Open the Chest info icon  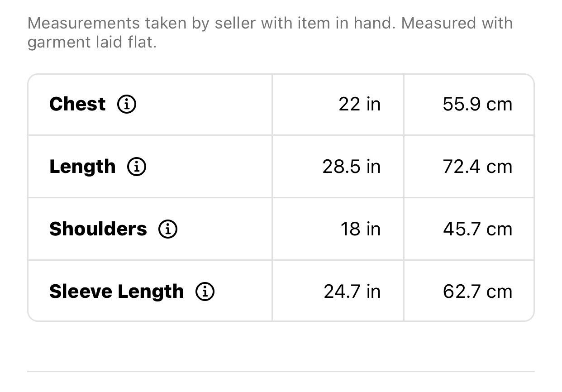[x=127, y=105]
